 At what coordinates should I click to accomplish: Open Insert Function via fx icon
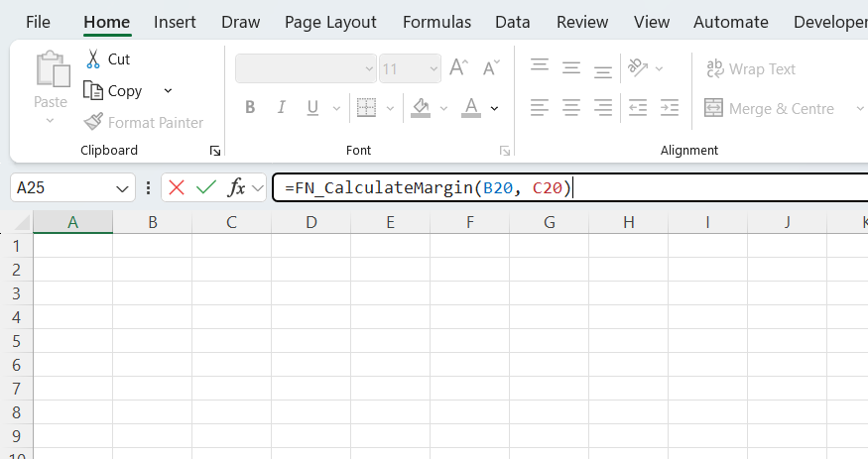tap(236, 187)
